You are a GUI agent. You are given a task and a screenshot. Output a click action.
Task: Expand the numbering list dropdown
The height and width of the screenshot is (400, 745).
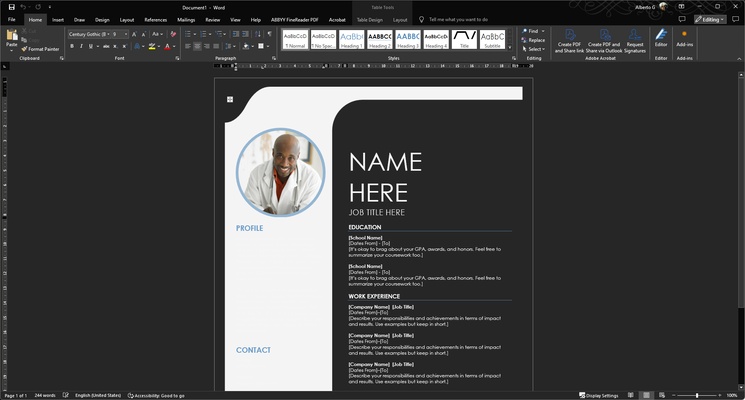click(x=210, y=34)
